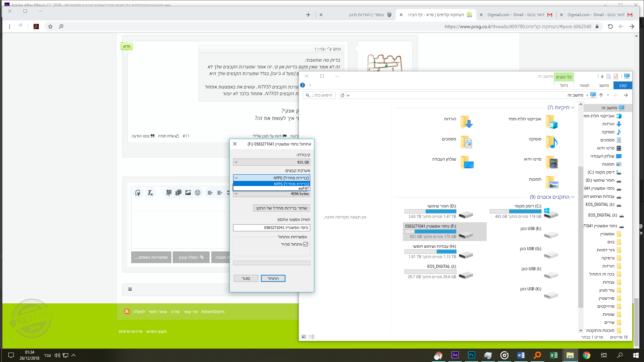Toggle the quick format checkbox
Image resolution: width=644 pixels, height=362 pixels.
tap(306, 244)
